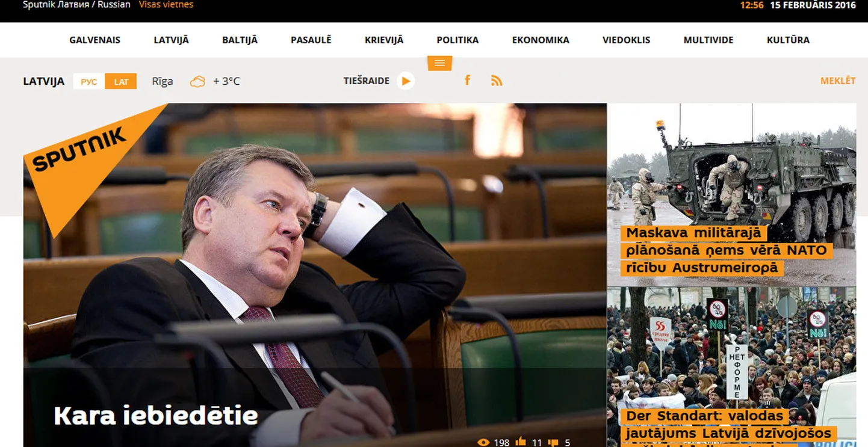Open the Der Standart valodas jautājums headline
868x447 pixels.
pyautogui.click(x=728, y=427)
